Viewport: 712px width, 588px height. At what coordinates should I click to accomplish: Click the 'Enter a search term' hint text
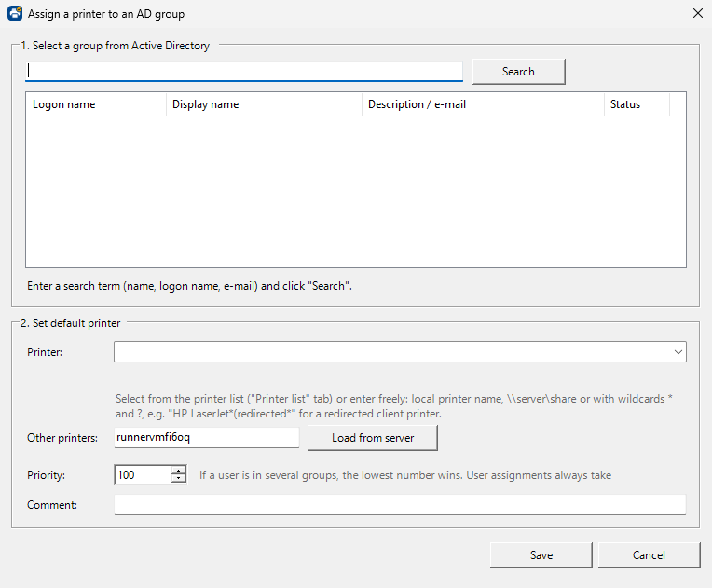(x=189, y=286)
